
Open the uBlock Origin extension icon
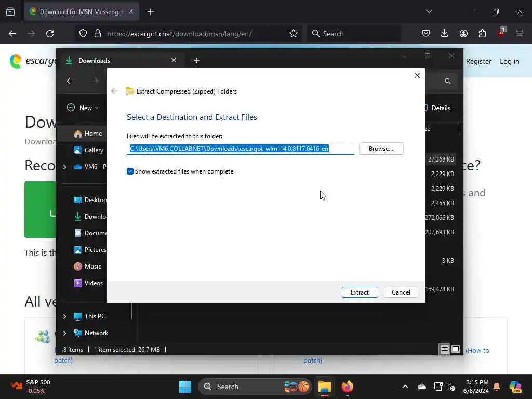point(501,33)
